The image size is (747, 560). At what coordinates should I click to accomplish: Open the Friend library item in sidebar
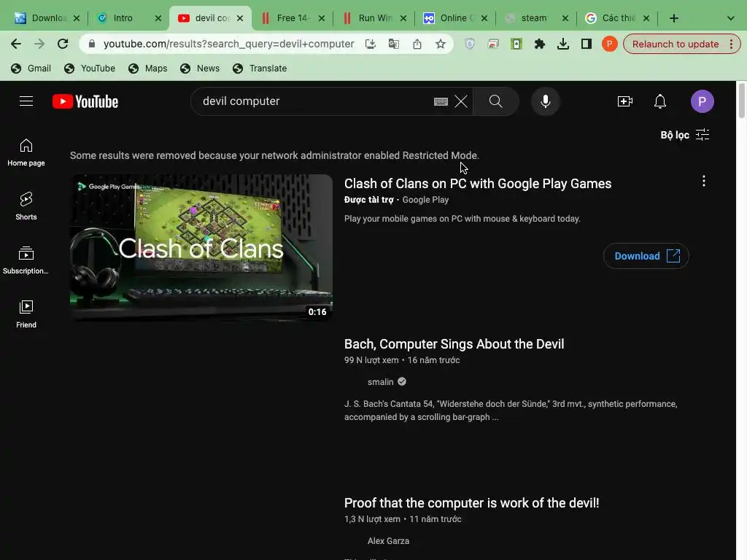click(26, 314)
